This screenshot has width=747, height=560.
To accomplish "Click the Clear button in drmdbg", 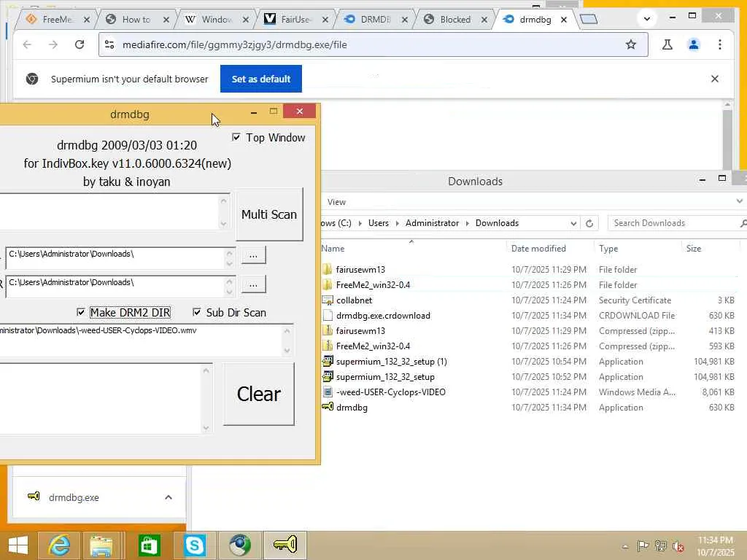I will point(259,394).
